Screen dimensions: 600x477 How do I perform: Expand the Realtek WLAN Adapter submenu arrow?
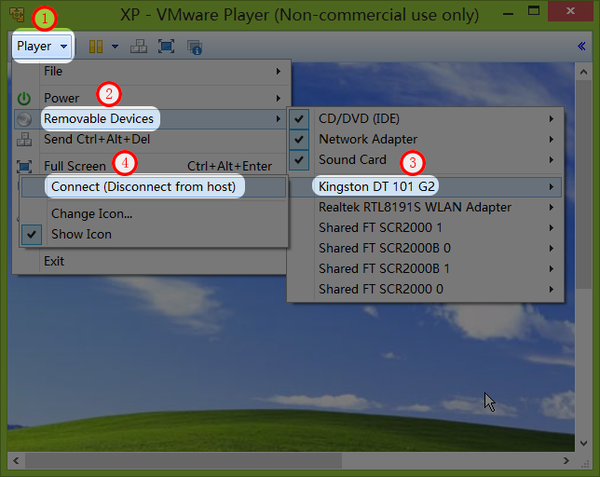tap(551, 207)
